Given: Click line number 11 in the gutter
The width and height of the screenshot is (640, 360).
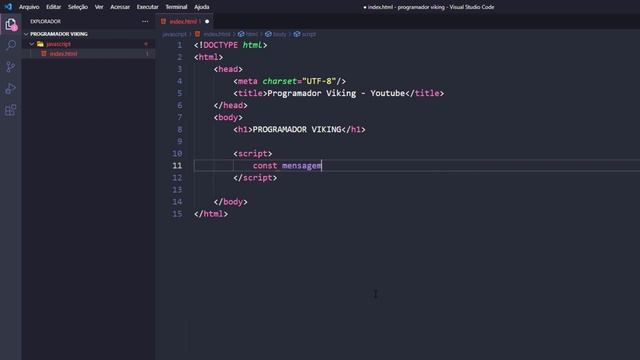Looking at the screenshot, I should click(177, 165).
